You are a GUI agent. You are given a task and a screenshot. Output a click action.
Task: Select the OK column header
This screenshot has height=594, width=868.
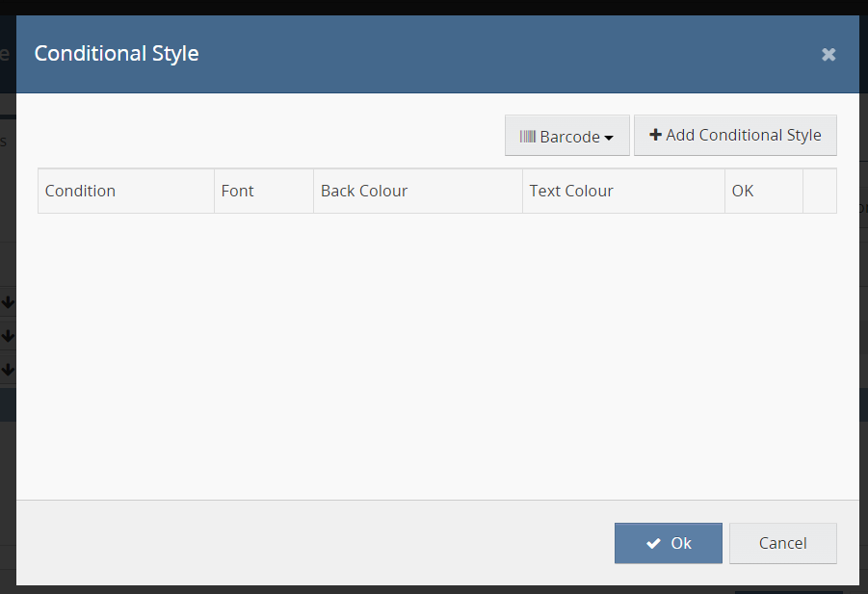(743, 191)
